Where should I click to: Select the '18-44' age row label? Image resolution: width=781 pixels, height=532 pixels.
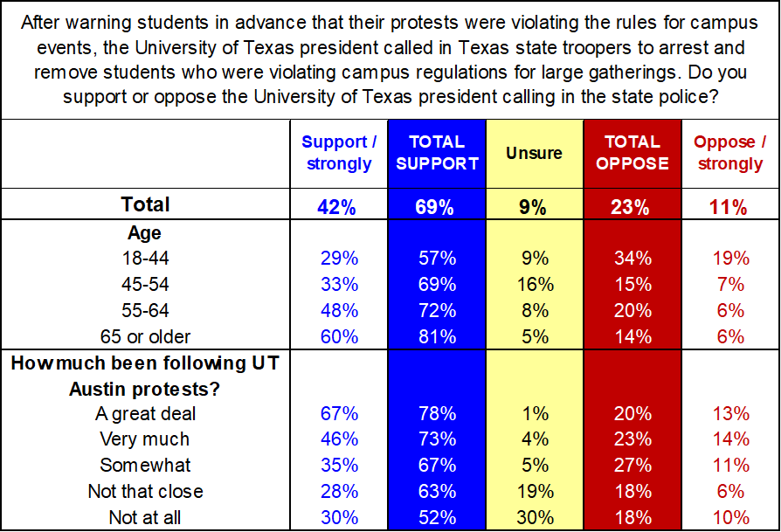pyautogui.click(x=145, y=259)
